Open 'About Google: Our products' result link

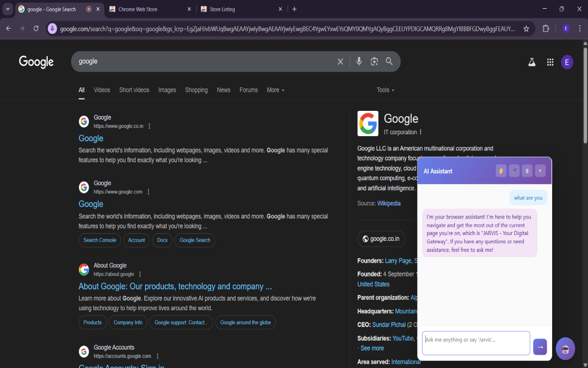175,287
